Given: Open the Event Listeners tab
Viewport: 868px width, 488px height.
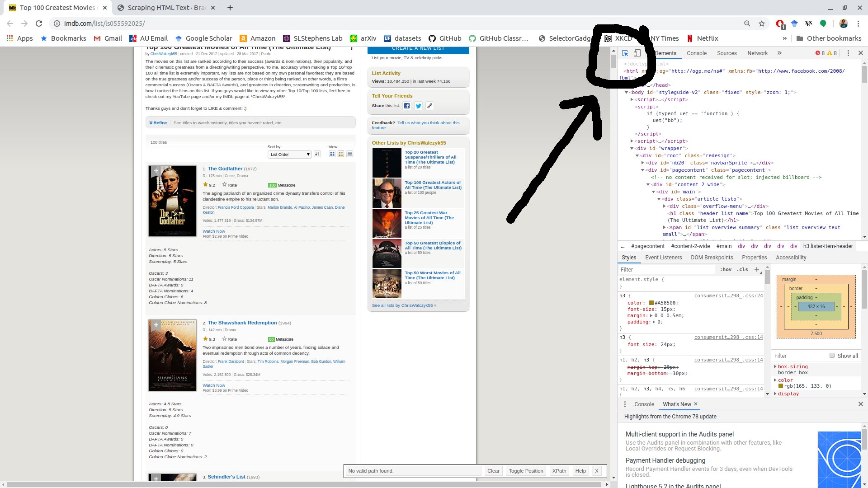Looking at the screenshot, I should [x=663, y=257].
